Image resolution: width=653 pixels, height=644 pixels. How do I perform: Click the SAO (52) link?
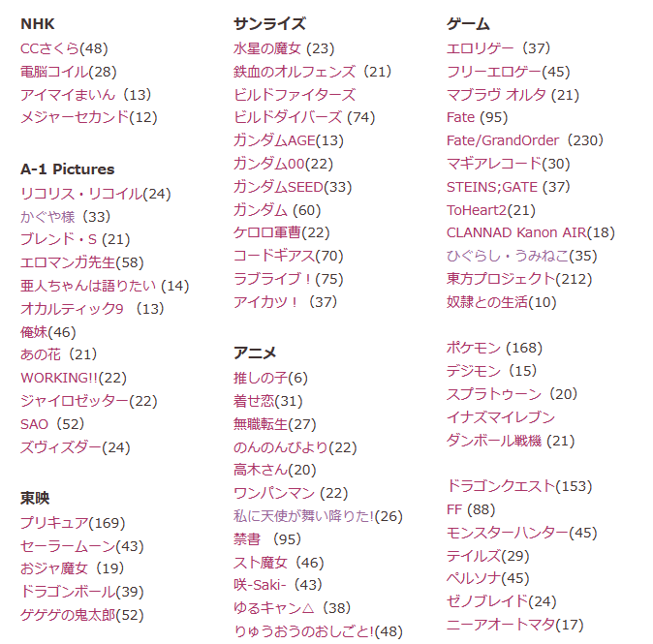click(x=52, y=424)
